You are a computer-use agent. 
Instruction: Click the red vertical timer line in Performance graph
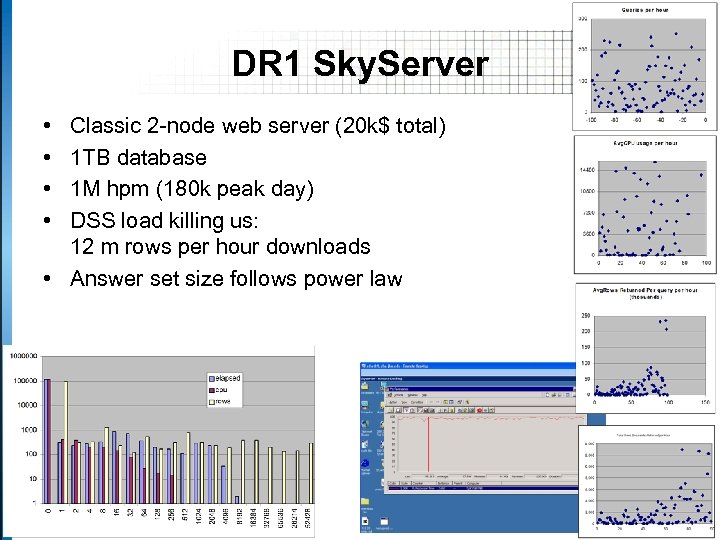(428, 444)
